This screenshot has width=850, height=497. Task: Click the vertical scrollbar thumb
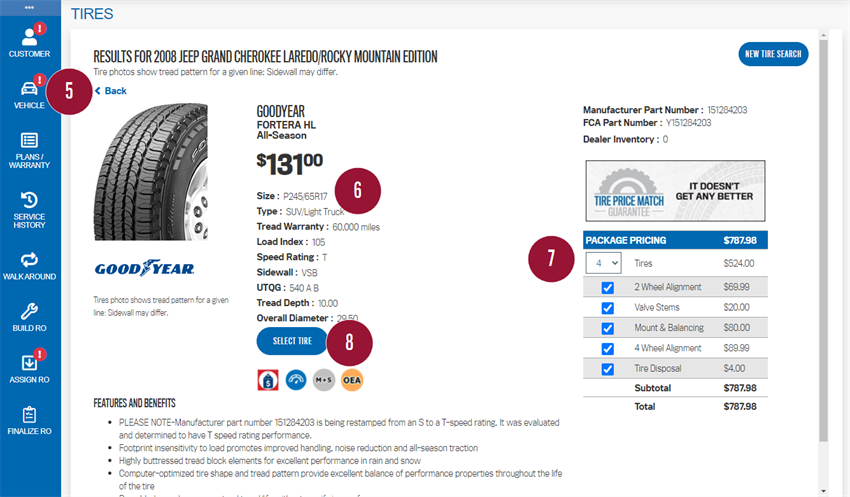823,241
